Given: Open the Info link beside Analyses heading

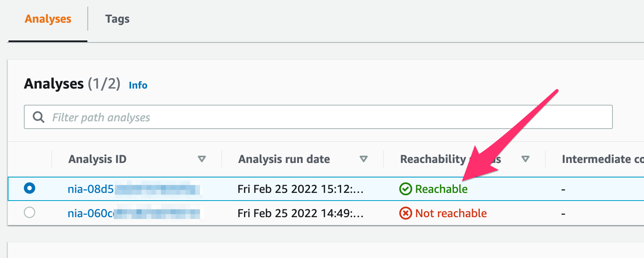Looking at the screenshot, I should pos(138,85).
